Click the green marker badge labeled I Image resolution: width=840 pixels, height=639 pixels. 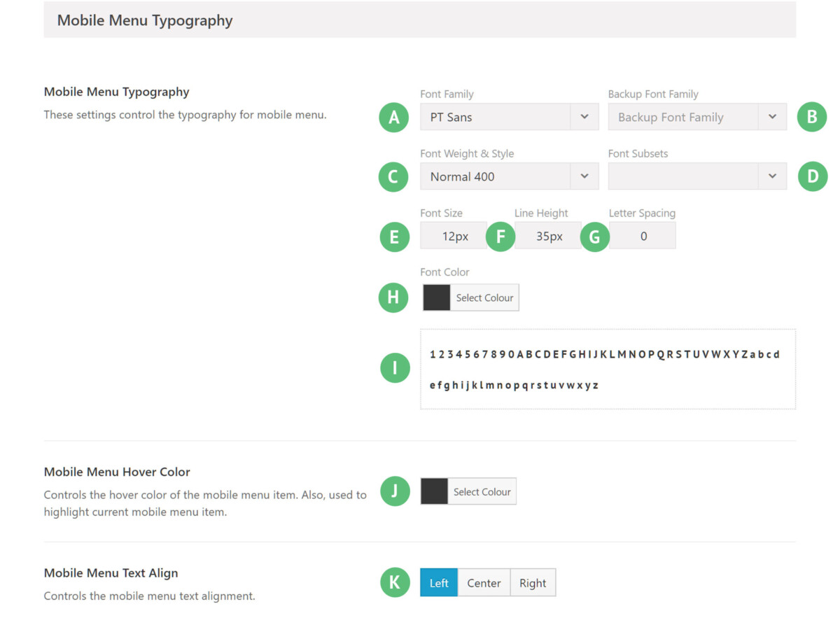coord(395,367)
